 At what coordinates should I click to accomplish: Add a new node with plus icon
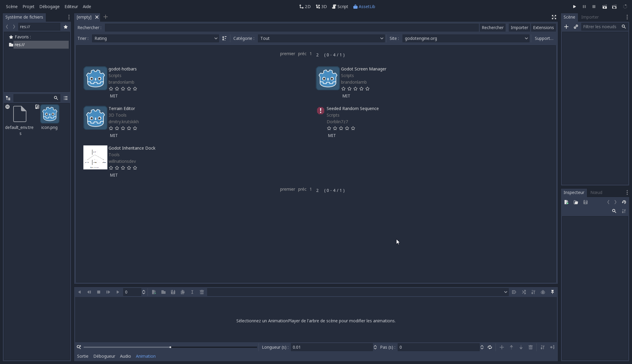tap(566, 27)
